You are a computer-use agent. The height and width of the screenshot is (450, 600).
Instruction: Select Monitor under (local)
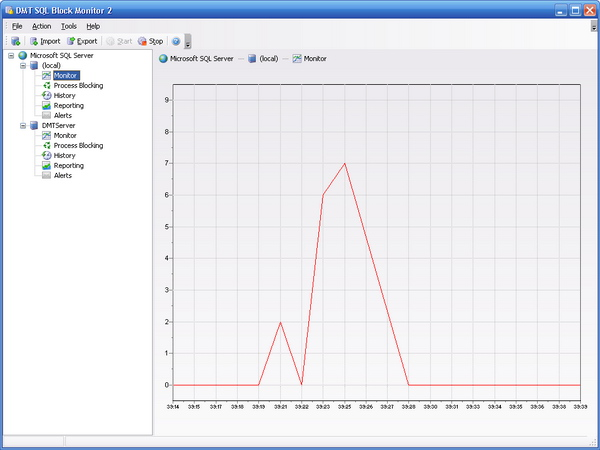point(66,75)
